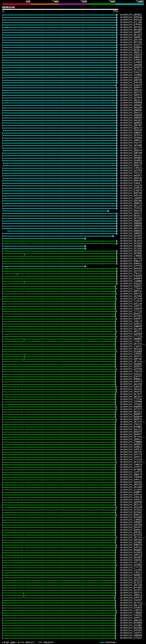Select label UniRef100_Q43829
Screen dimensions: 146x644
click(131, 236)
